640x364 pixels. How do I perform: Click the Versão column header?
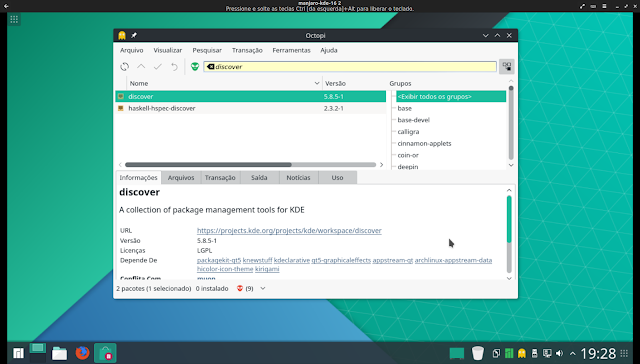[x=354, y=83]
